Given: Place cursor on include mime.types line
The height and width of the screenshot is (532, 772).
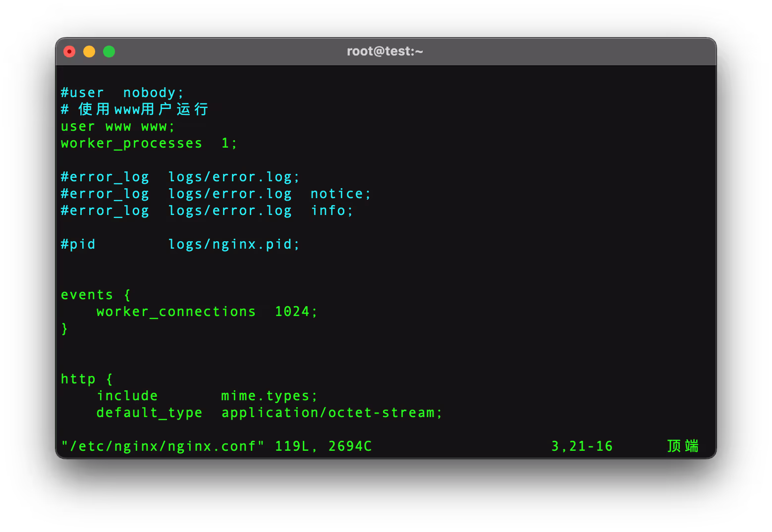Looking at the screenshot, I should pyautogui.click(x=206, y=396).
